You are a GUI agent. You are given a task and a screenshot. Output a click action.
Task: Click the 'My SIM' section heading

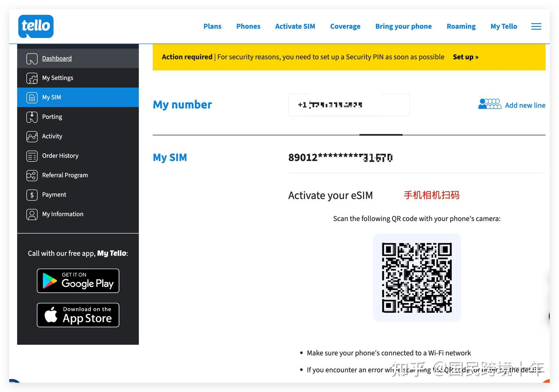click(x=170, y=158)
